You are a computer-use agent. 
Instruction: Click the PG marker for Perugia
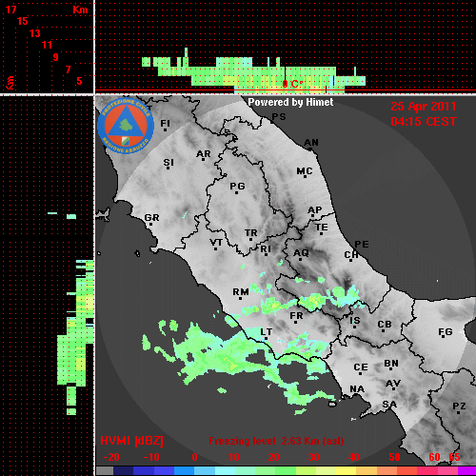pyautogui.click(x=237, y=188)
